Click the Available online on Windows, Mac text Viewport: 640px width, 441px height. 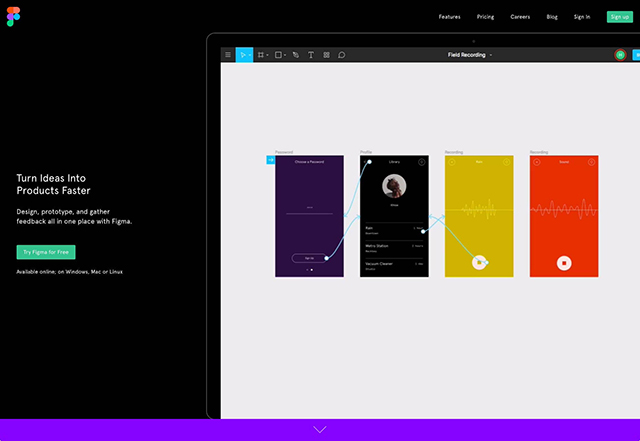pos(69,272)
